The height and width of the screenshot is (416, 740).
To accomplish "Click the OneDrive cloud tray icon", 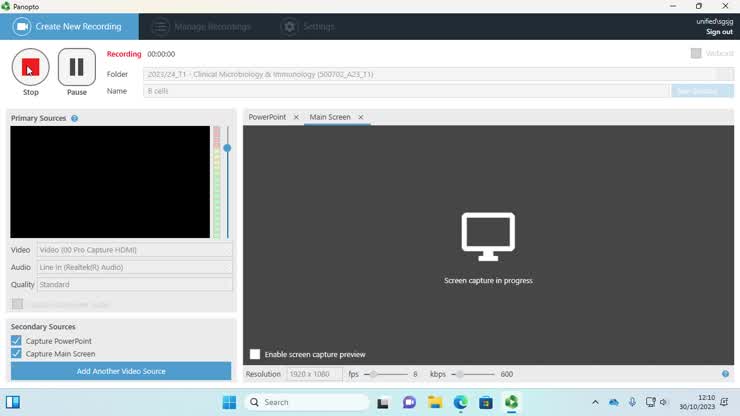I will click(x=614, y=402).
